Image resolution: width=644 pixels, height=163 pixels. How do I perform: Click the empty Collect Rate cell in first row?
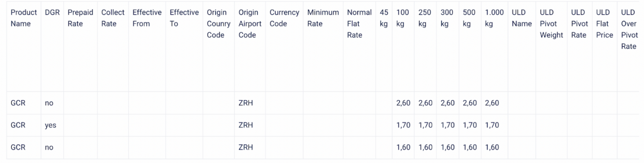[x=113, y=103]
